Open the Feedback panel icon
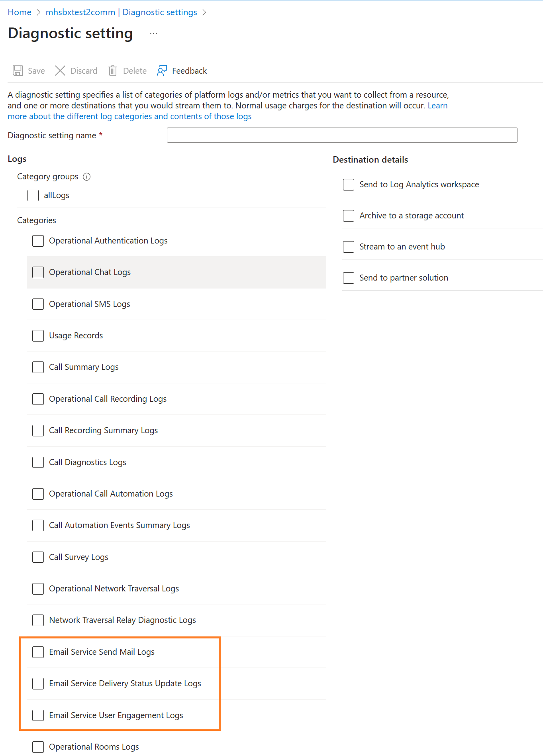The image size is (543, 756). 162,71
